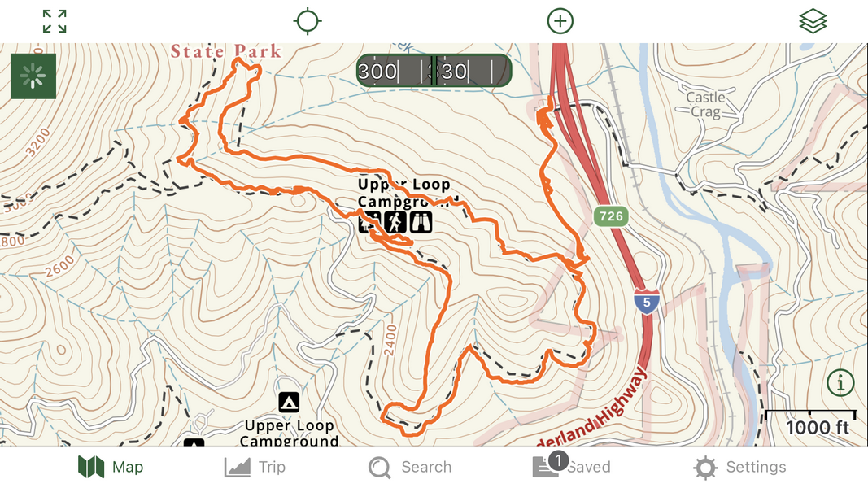Tap the hiker trailhead icon
Viewport: 868px width, 488px height.
395,222
